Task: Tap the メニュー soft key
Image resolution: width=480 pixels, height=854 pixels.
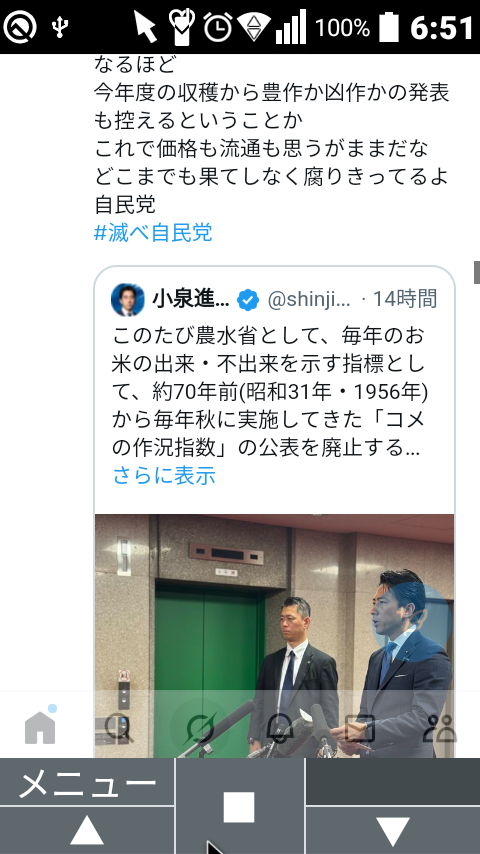Action: click(87, 782)
